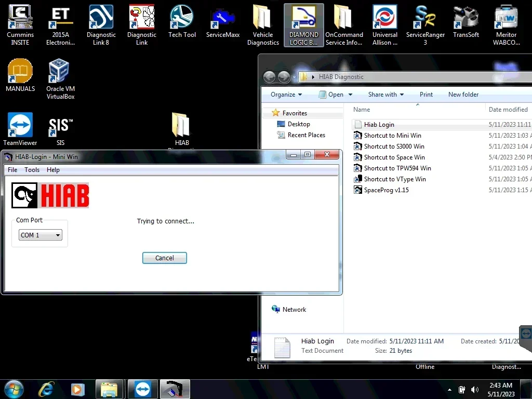The image size is (532, 399).
Task: Open the Share with dropdown
Action: pos(386,95)
